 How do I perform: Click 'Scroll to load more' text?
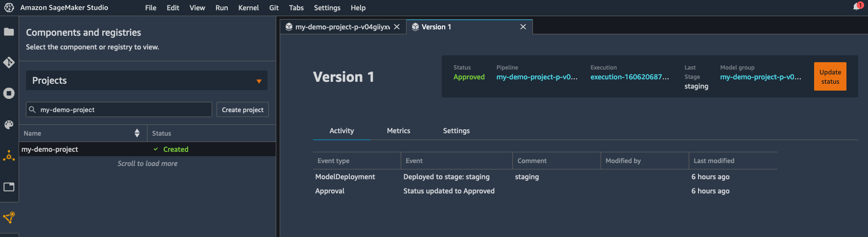pyautogui.click(x=147, y=164)
